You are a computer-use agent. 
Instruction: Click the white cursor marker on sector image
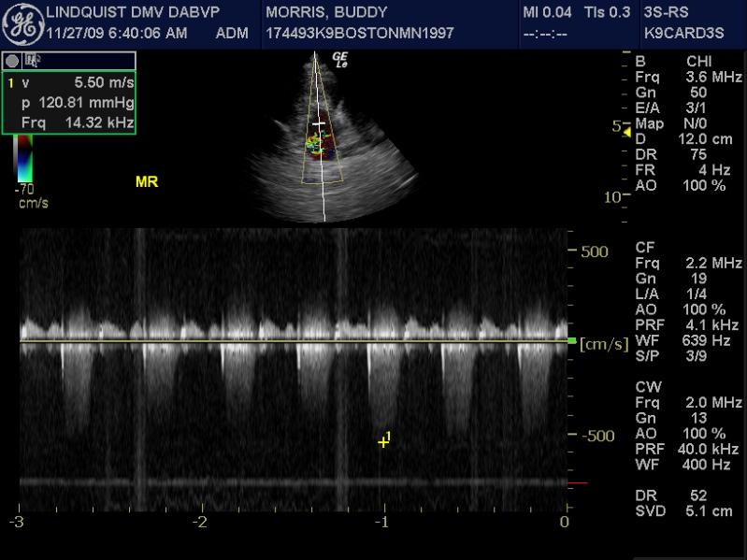[x=320, y=122]
